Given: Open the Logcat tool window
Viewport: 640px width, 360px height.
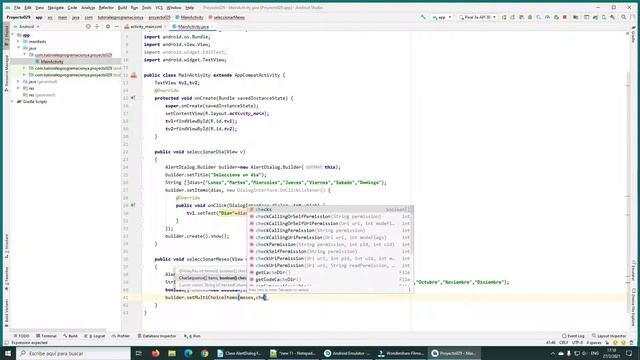Looking at the screenshot, I should point(95,336).
